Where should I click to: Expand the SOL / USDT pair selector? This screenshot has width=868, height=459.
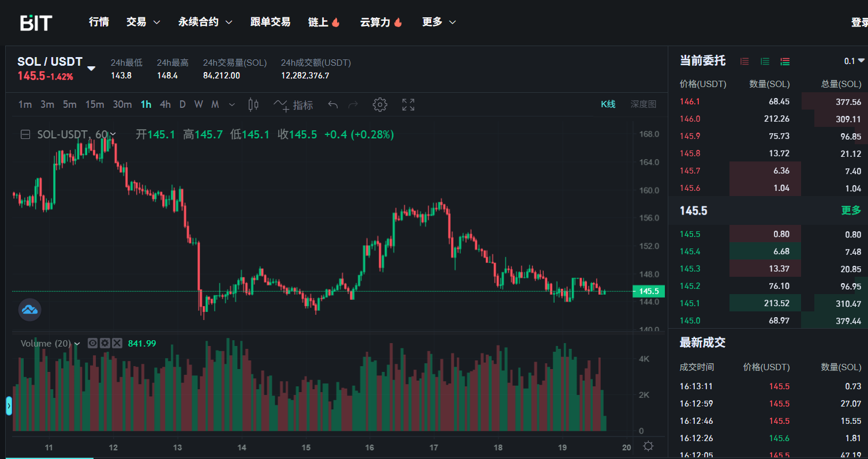click(x=91, y=69)
